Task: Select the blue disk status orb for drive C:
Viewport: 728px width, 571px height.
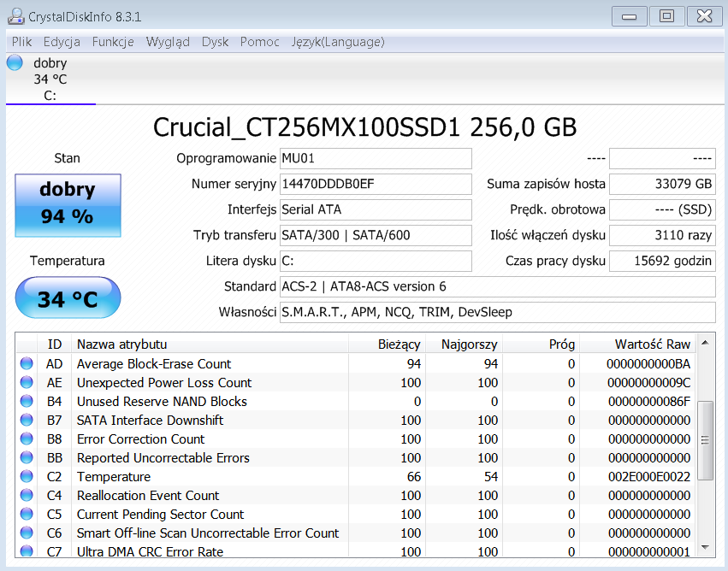Action: [x=15, y=62]
